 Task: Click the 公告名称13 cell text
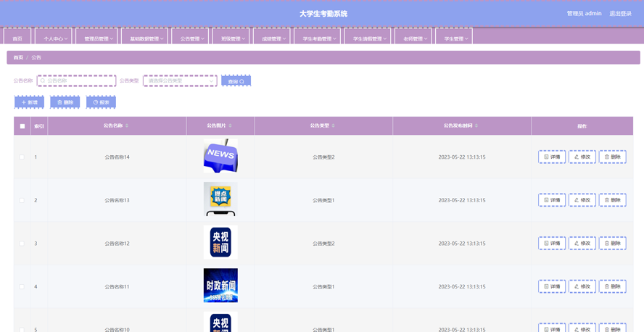pyautogui.click(x=117, y=200)
